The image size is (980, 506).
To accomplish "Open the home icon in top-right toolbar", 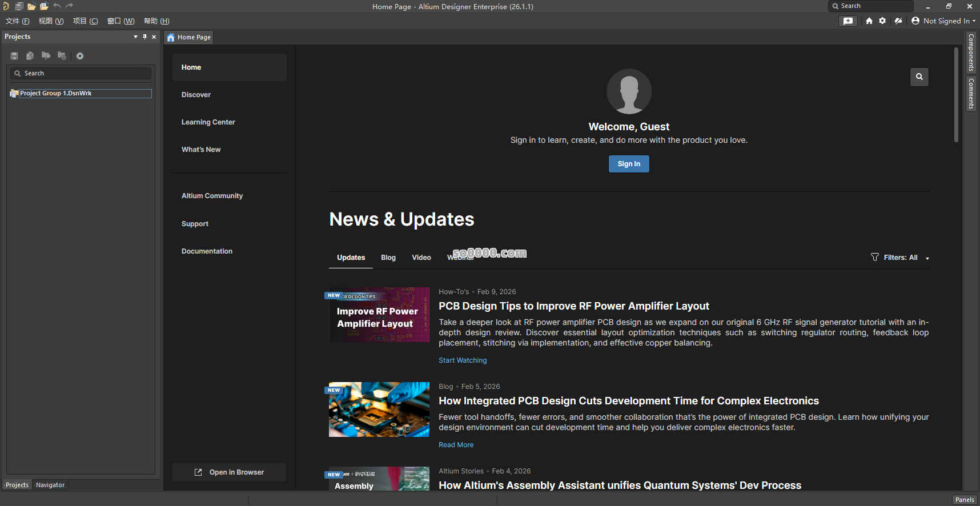I will tap(869, 21).
